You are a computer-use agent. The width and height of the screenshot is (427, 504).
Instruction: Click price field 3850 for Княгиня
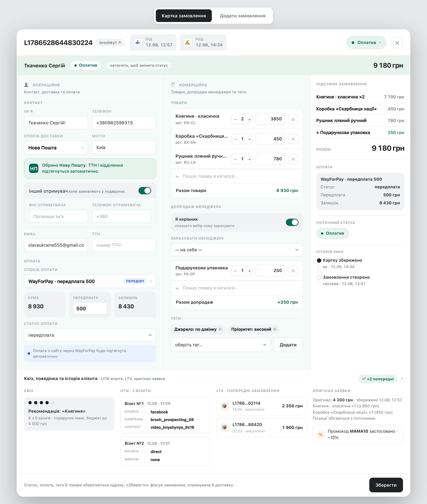pos(270,119)
